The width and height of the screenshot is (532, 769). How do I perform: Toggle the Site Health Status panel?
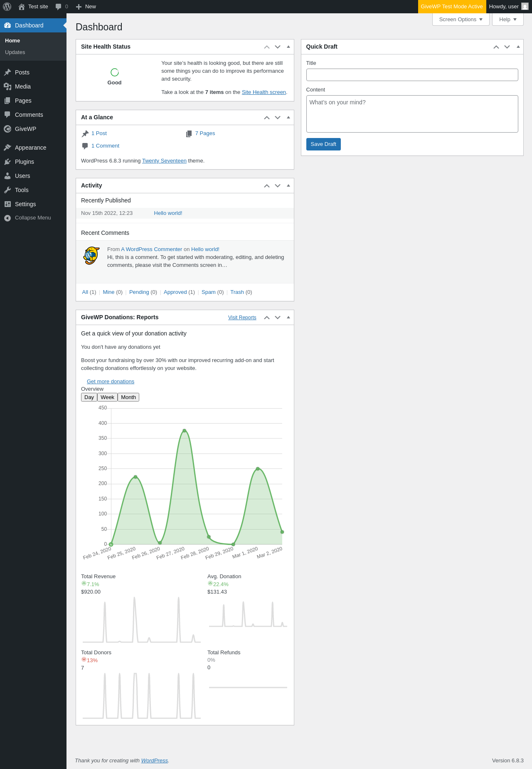point(288,47)
